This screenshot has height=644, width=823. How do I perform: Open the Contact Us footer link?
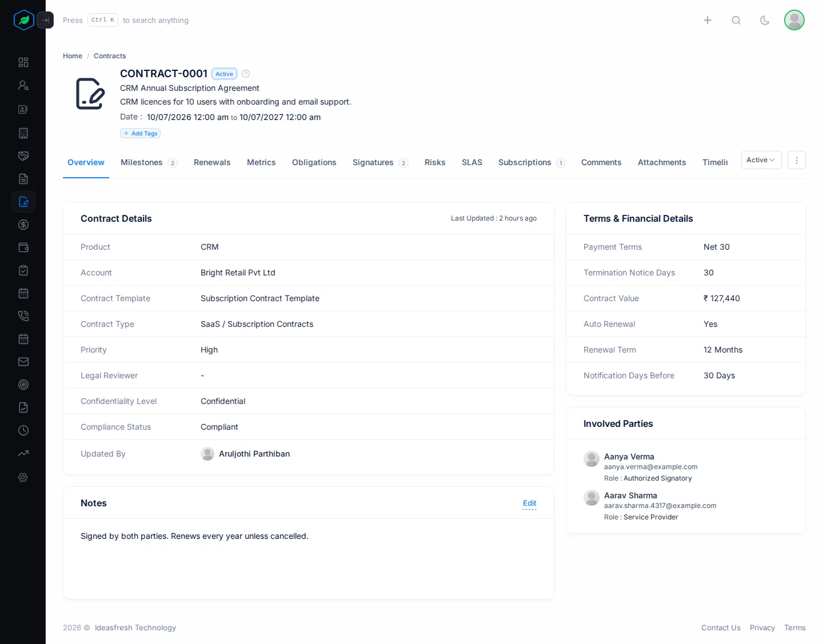pos(721,627)
